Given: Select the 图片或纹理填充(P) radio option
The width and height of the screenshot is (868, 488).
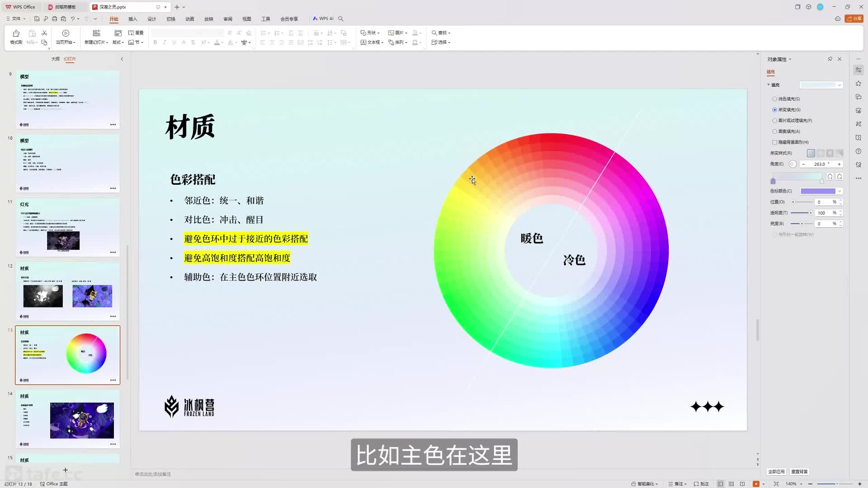Looking at the screenshot, I should tap(792, 121).
